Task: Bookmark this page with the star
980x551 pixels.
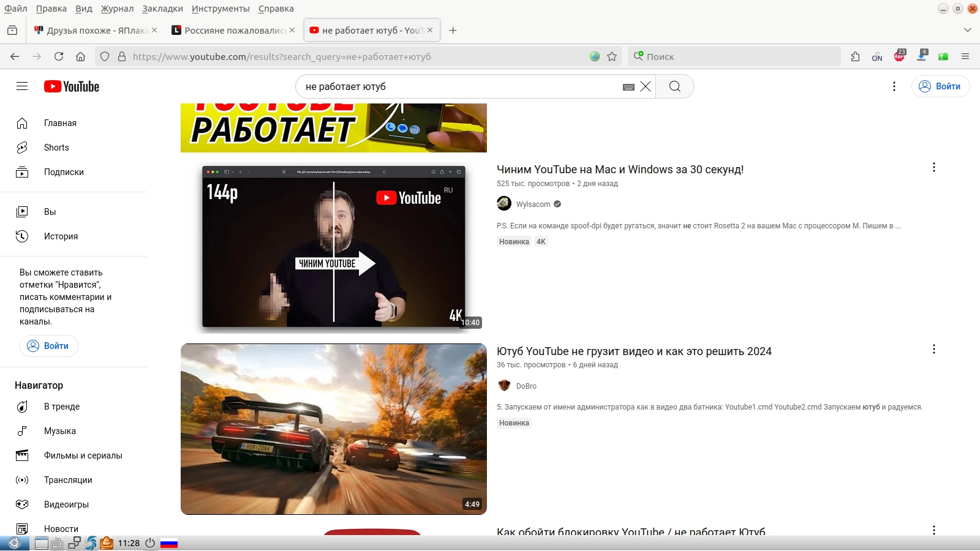Action: (612, 56)
